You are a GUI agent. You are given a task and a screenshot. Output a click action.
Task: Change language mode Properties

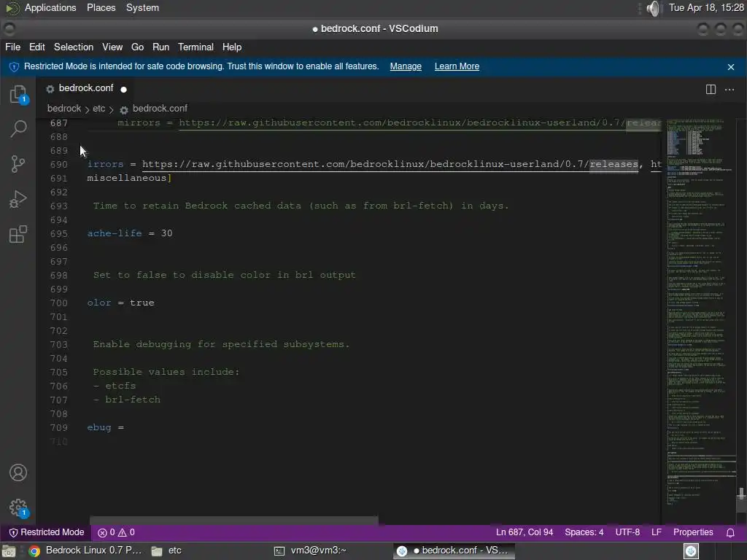tap(693, 532)
